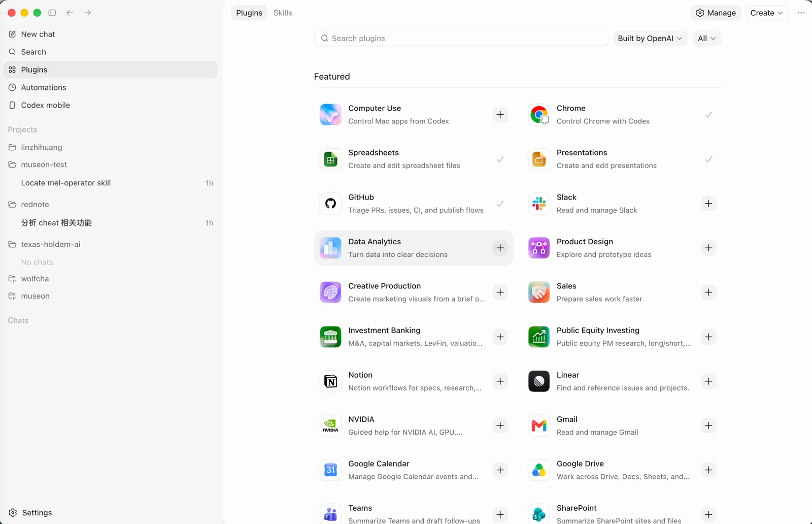
Task: Select the Plugins tab at top
Action: pyautogui.click(x=249, y=13)
